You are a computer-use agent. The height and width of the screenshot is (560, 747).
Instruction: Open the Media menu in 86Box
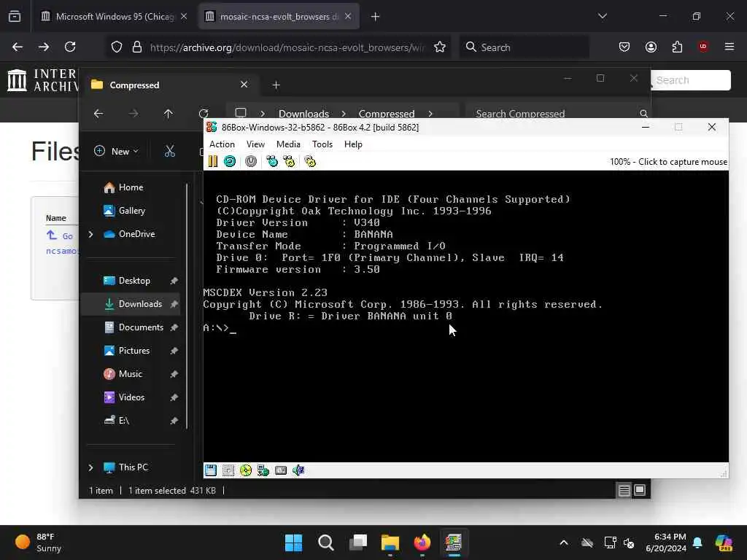click(288, 144)
